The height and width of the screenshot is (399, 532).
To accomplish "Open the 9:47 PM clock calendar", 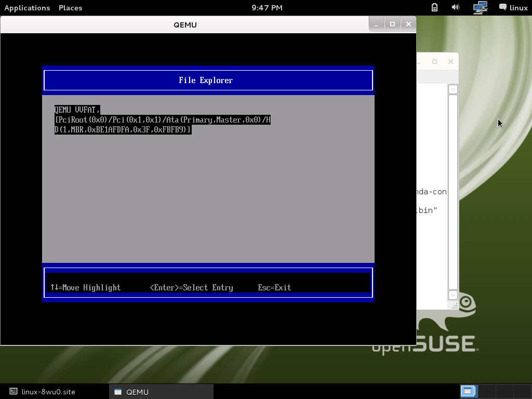I will 267,8.
